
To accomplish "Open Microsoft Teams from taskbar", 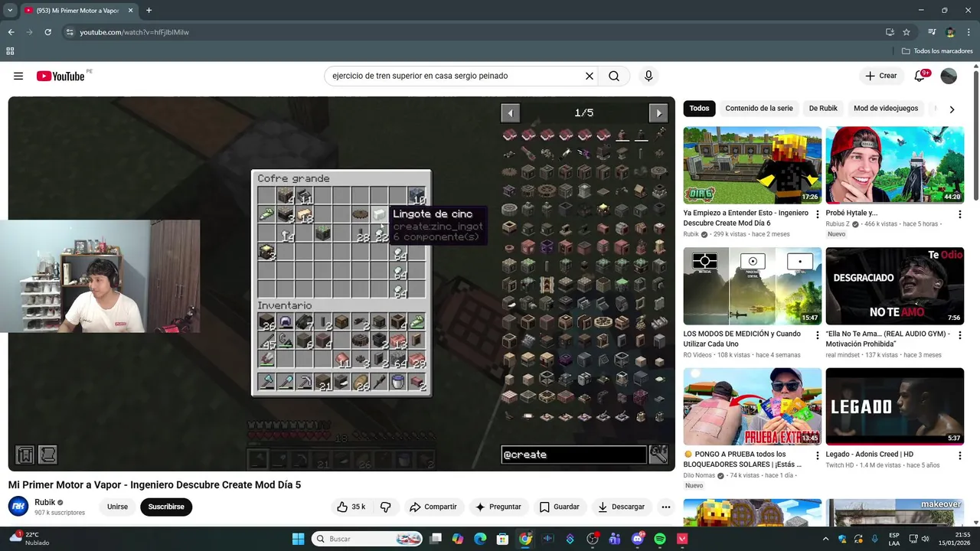I will coord(615,539).
